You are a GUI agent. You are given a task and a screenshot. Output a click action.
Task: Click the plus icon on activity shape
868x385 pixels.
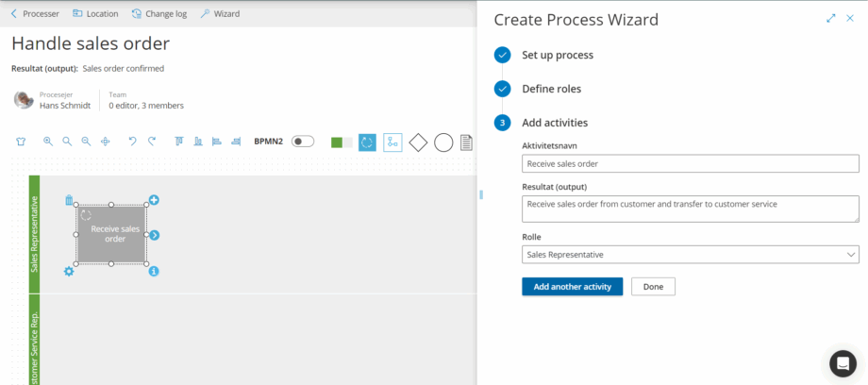(154, 200)
